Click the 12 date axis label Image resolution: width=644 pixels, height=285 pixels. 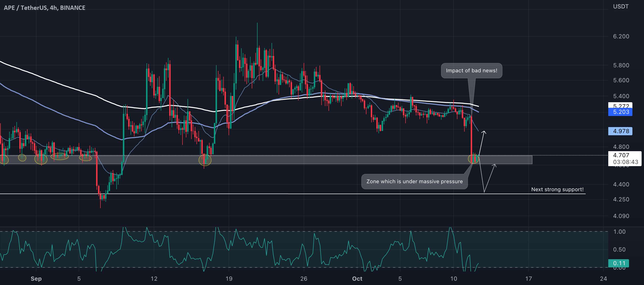[154, 279]
